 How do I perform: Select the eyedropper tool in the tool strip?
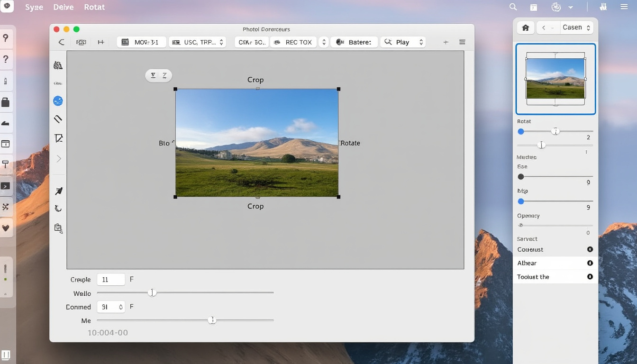(59, 191)
